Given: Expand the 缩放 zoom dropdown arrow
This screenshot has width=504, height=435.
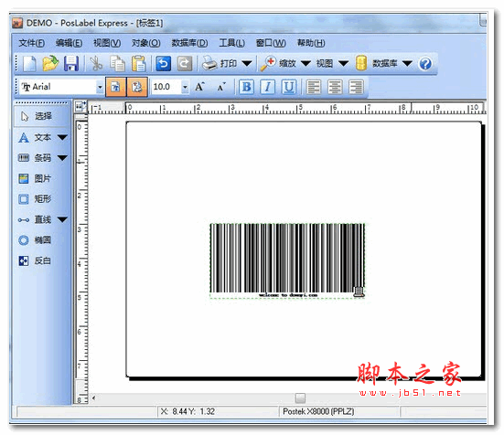Looking at the screenshot, I should (x=306, y=64).
